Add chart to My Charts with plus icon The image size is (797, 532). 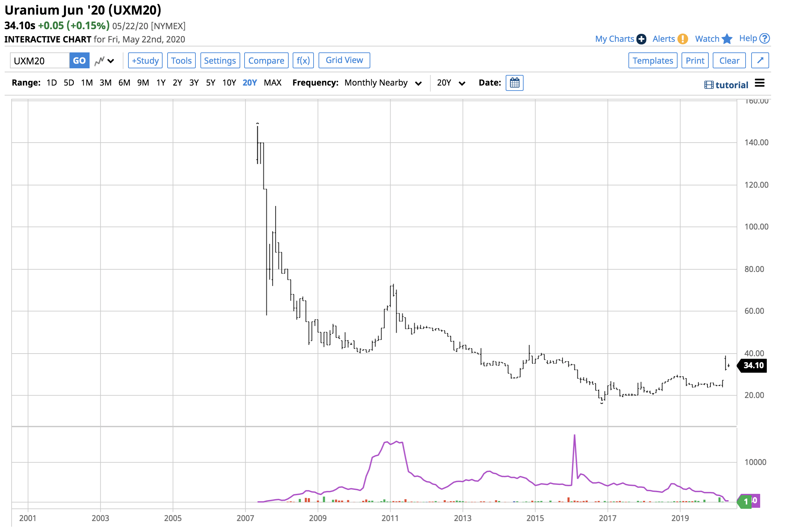click(641, 39)
